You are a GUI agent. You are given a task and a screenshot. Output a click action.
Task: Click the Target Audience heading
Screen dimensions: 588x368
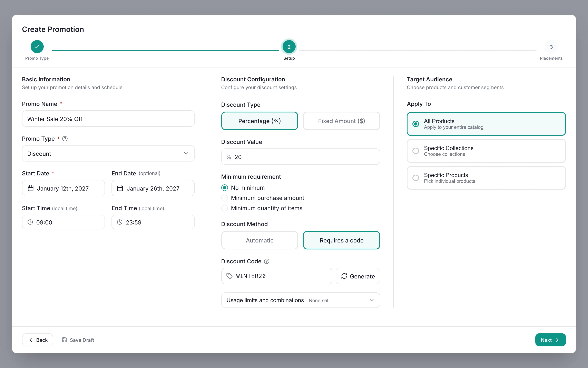(x=429, y=79)
